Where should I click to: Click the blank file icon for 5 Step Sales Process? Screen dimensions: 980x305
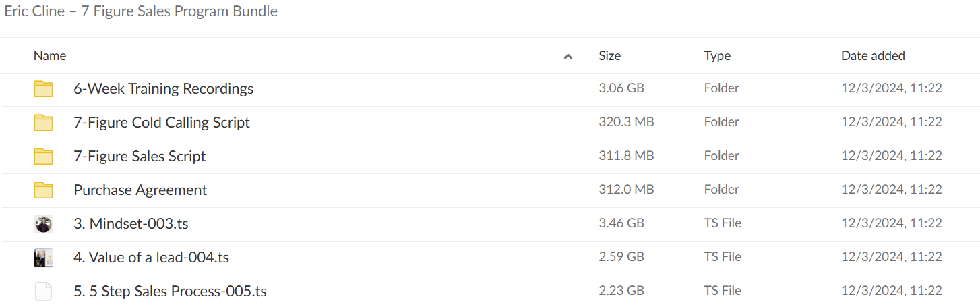43,292
